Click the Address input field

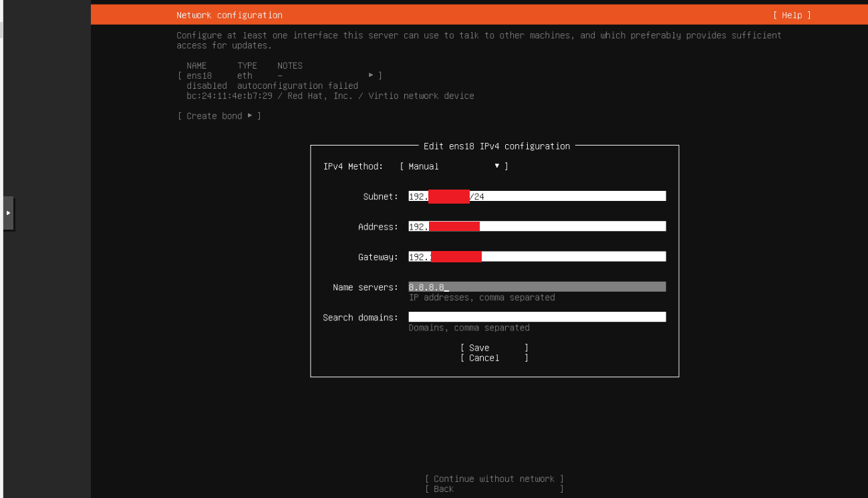click(537, 226)
